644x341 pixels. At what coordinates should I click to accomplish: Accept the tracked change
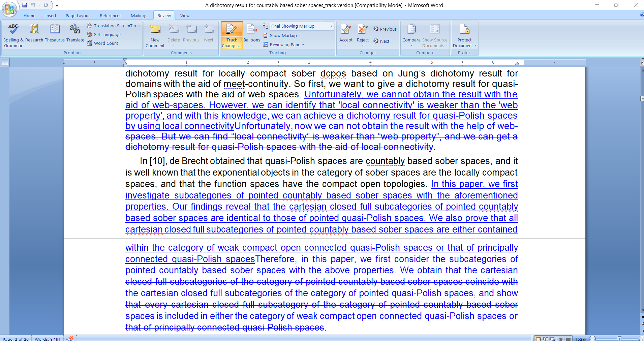click(346, 30)
